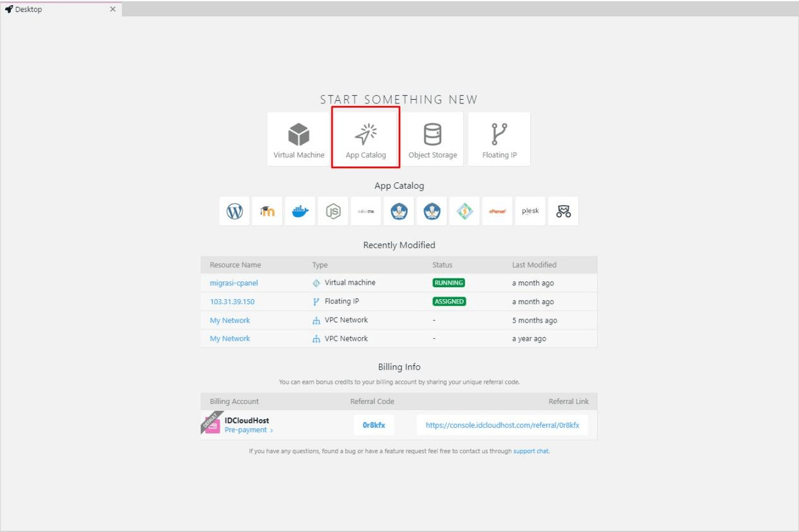Choose the Node.js app icon
Image resolution: width=799 pixels, height=532 pixels.
coord(333,211)
